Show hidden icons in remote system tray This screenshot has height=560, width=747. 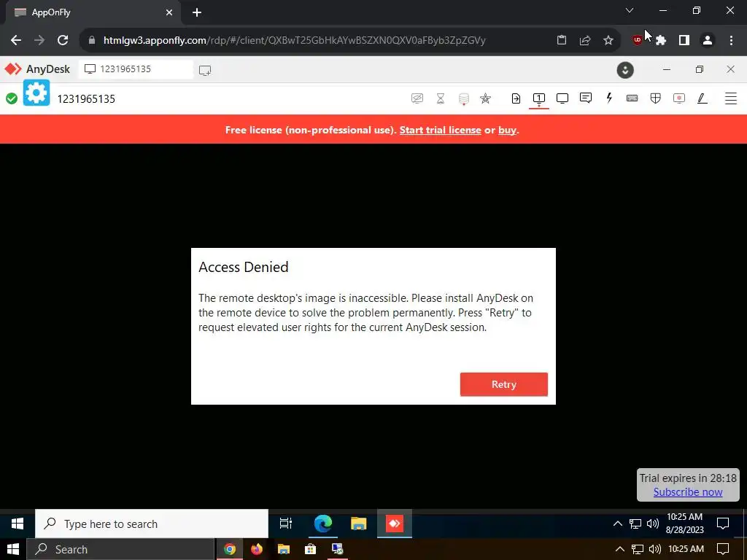coord(617,524)
